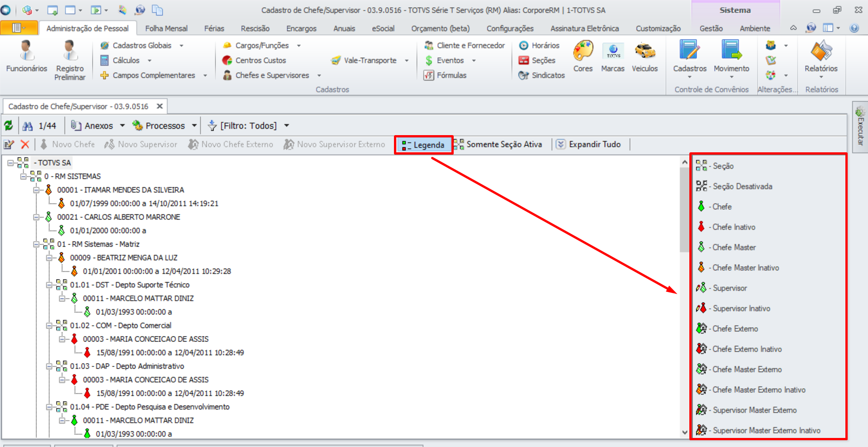Open the Funcionários ribbon icon
The width and height of the screenshot is (868, 447).
[x=27, y=56]
